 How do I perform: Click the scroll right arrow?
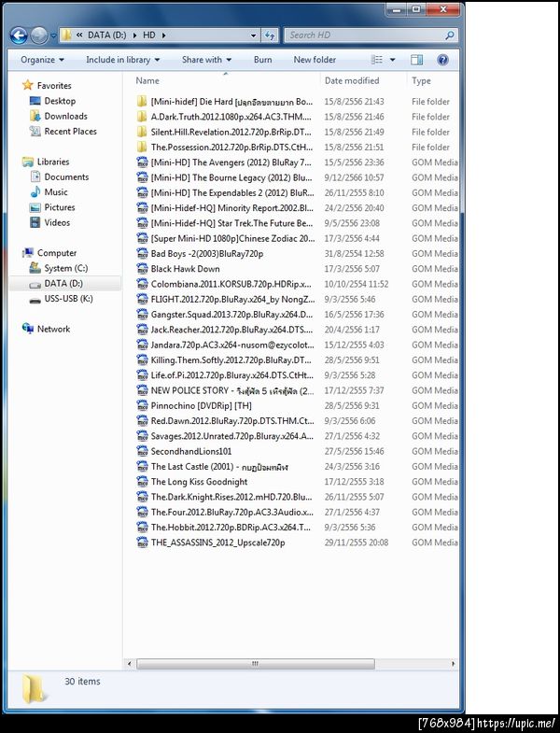[x=453, y=663]
